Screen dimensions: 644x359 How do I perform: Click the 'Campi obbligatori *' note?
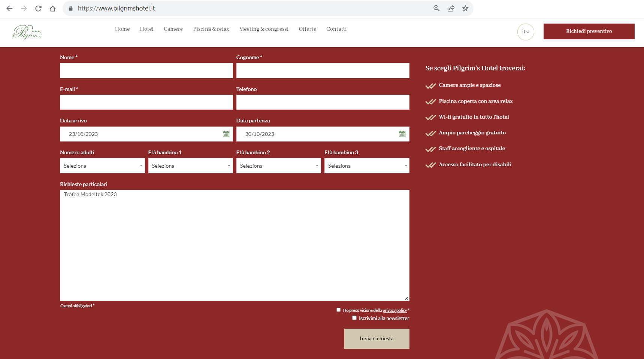point(78,306)
